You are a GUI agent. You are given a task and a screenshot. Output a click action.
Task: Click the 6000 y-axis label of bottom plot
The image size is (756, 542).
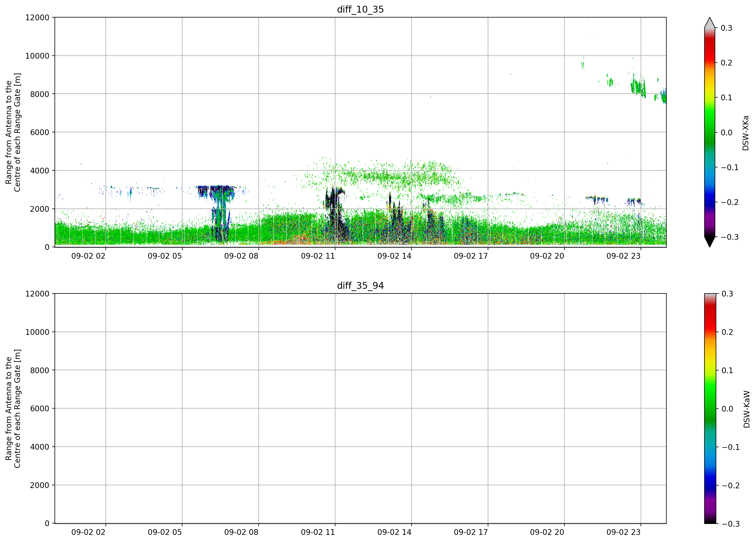(40, 408)
